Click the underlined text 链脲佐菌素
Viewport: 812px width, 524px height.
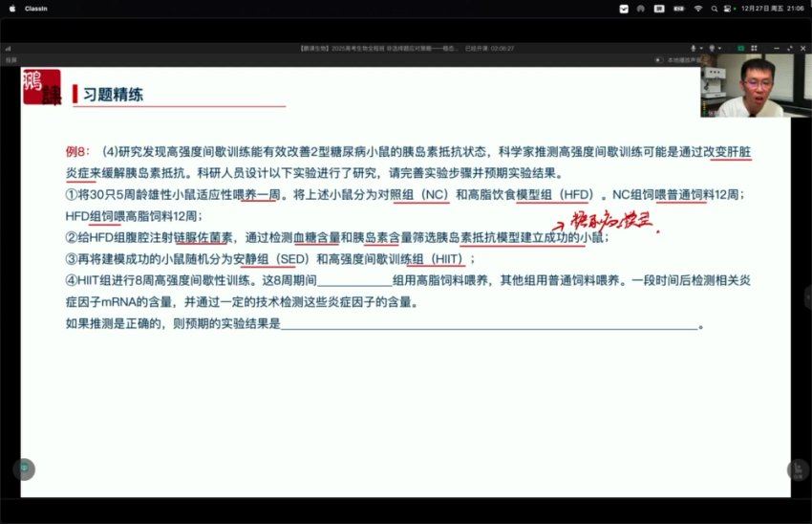[203, 238]
